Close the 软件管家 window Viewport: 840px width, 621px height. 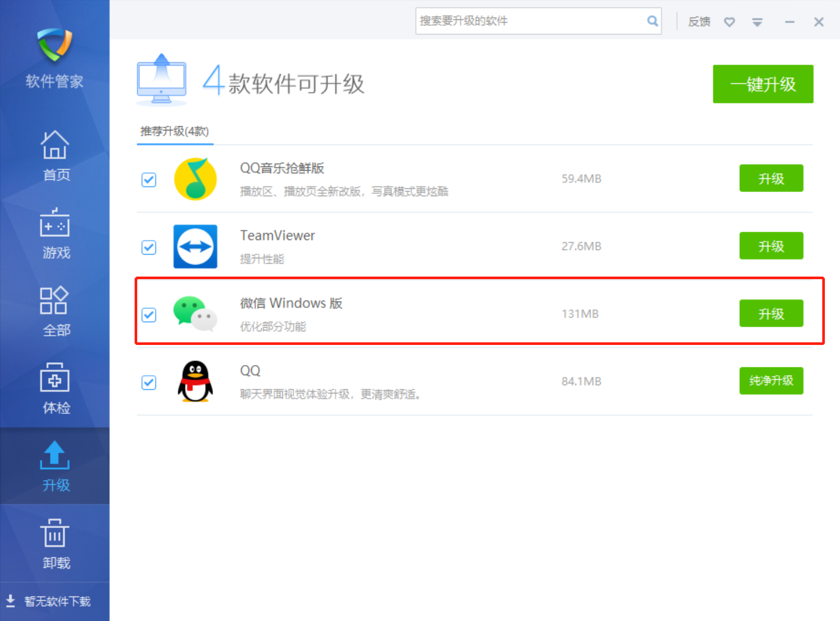coord(819,22)
